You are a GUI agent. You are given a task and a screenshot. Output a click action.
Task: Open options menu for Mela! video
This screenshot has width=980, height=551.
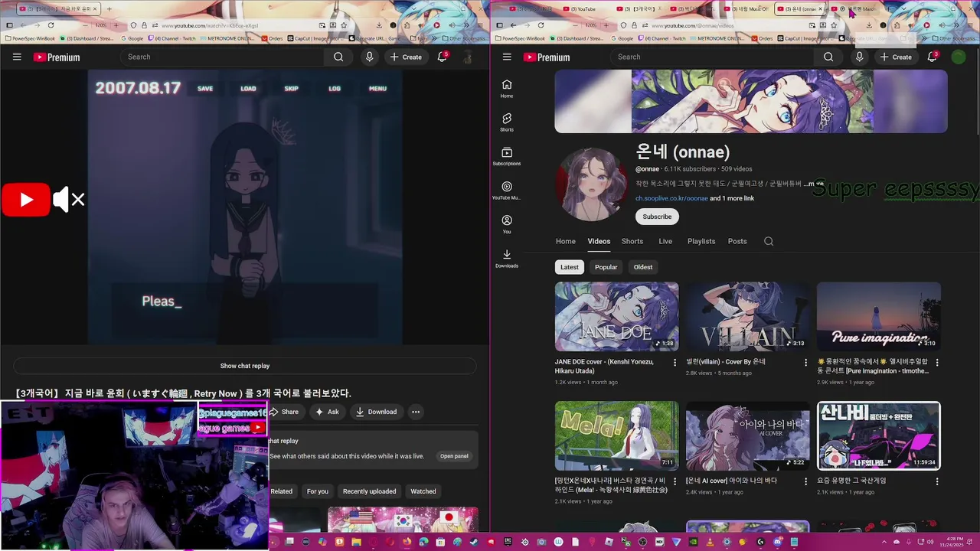(x=675, y=482)
